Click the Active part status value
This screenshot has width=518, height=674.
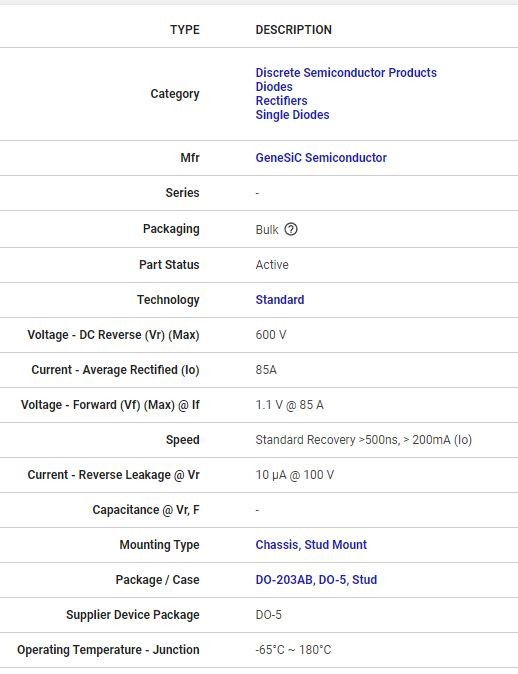tap(272, 265)
